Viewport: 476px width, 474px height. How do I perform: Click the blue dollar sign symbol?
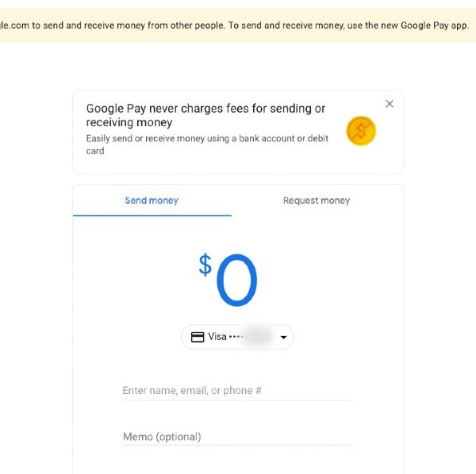[x=205, y=265]
